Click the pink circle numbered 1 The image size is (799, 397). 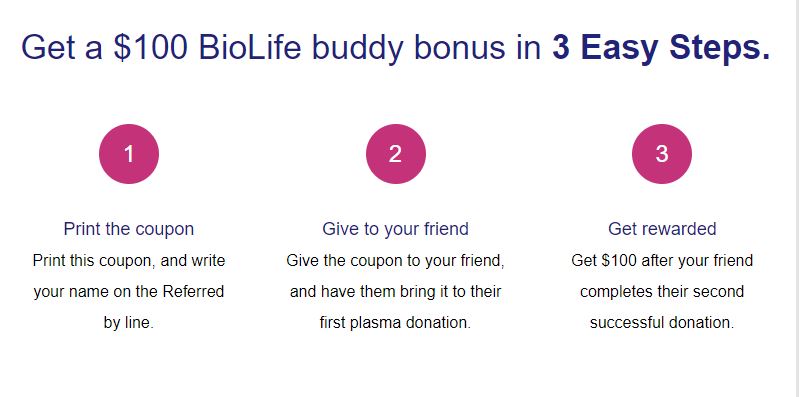pyautogui.click(x=129, y=154)
